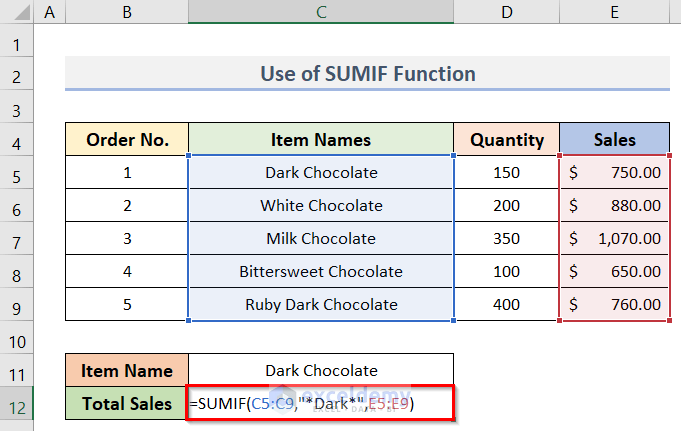Select row 10 header

coord(17,337)
